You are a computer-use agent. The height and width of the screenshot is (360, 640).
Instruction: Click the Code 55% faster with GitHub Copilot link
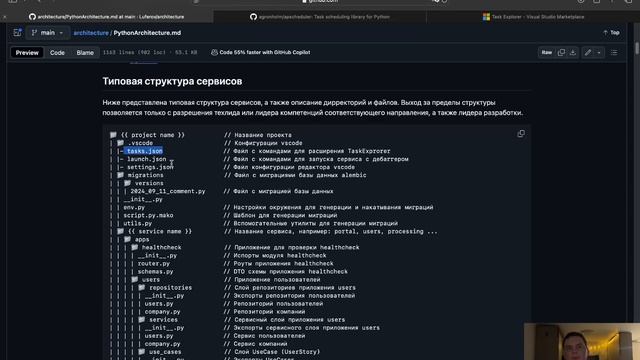(x=261, y=52)
